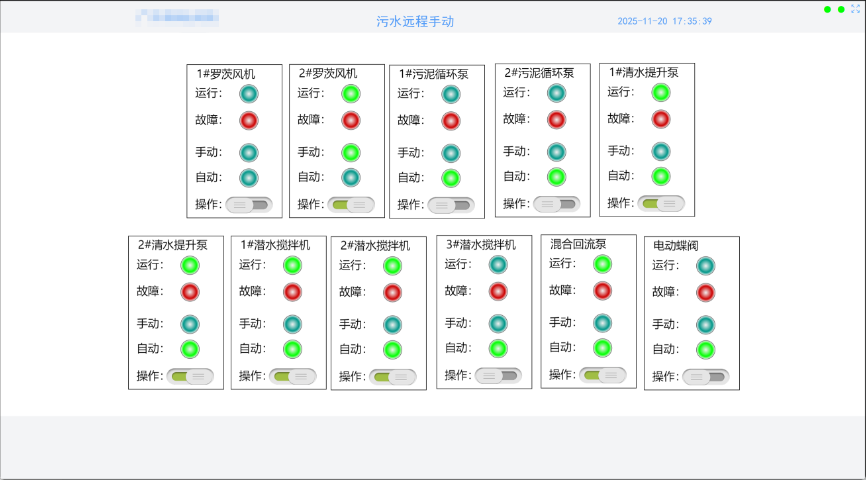The height and width of the screenshot is (480, 866).
Task: Turn on 1#污泥循环泵 operation switch
Action: point(451,205)
